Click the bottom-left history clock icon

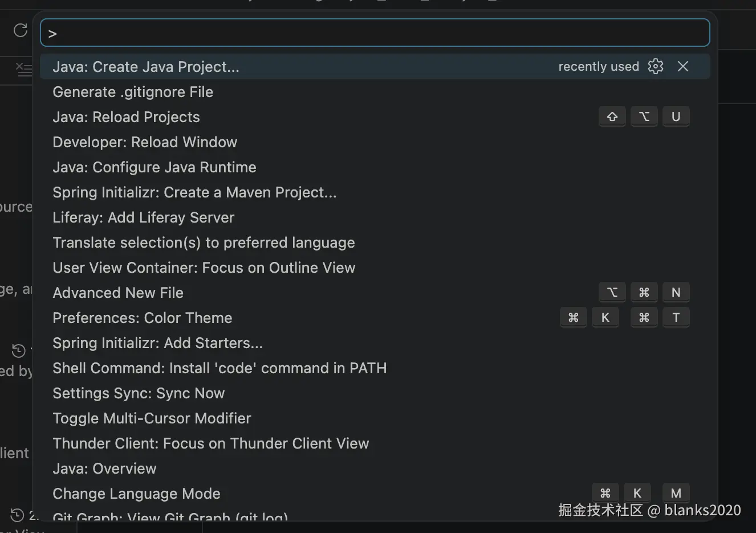point(18,515)
